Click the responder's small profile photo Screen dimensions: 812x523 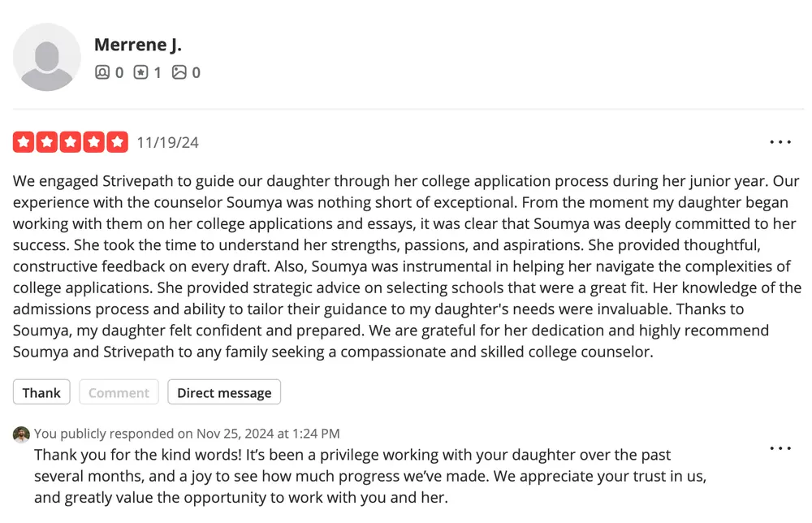point(21,434)
